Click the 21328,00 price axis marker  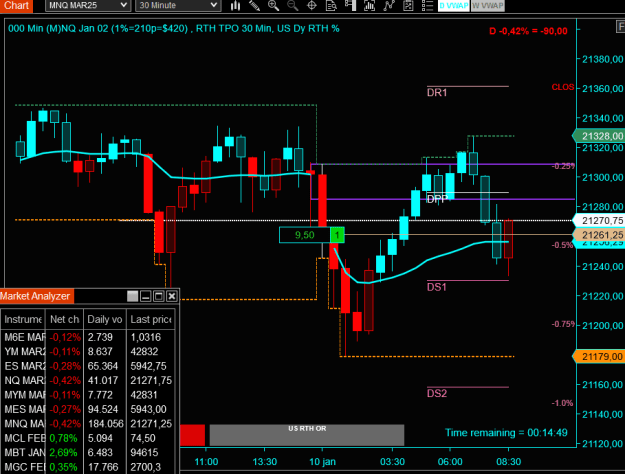coord(599,136)
